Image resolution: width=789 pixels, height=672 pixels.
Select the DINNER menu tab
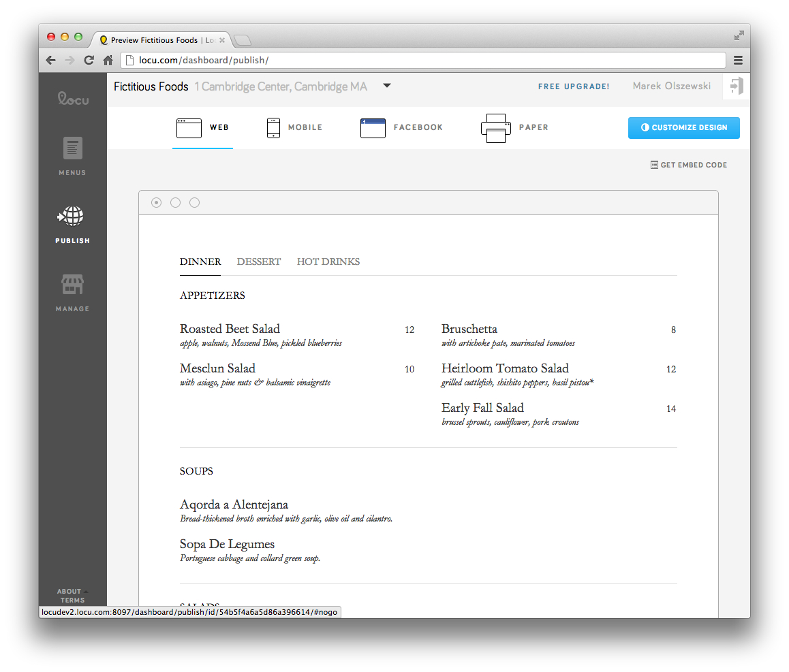point(200,261)
